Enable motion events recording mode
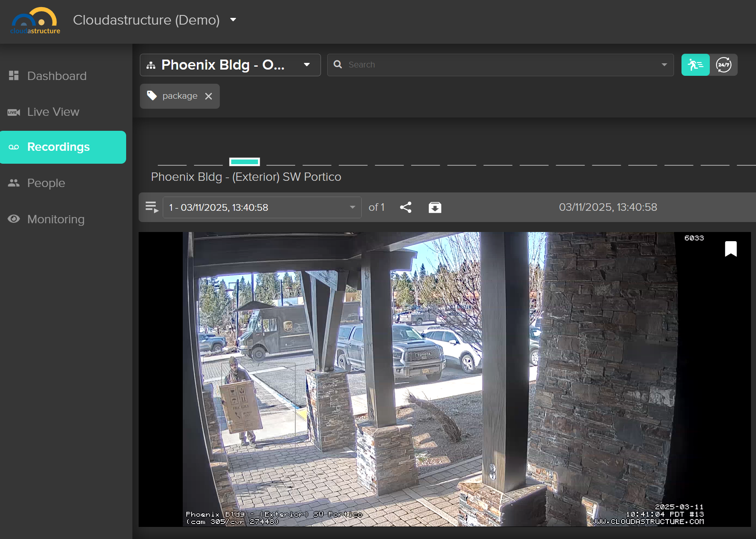 click(x=696, y=65)
